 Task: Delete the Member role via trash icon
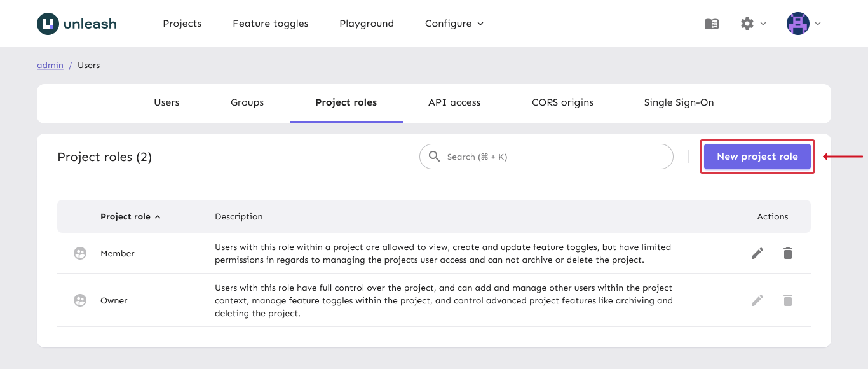[788, 253]
